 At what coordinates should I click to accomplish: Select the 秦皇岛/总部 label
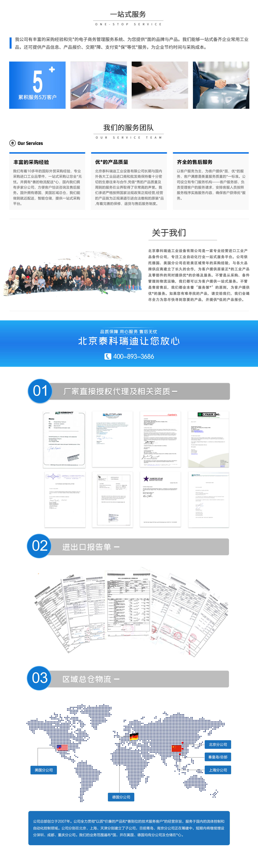[x=218, y=757]
